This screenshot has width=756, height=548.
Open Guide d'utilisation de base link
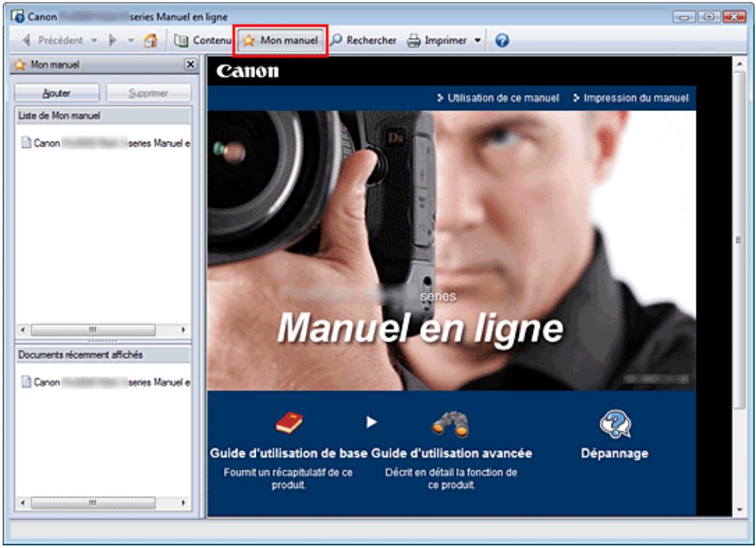point(289,454)
